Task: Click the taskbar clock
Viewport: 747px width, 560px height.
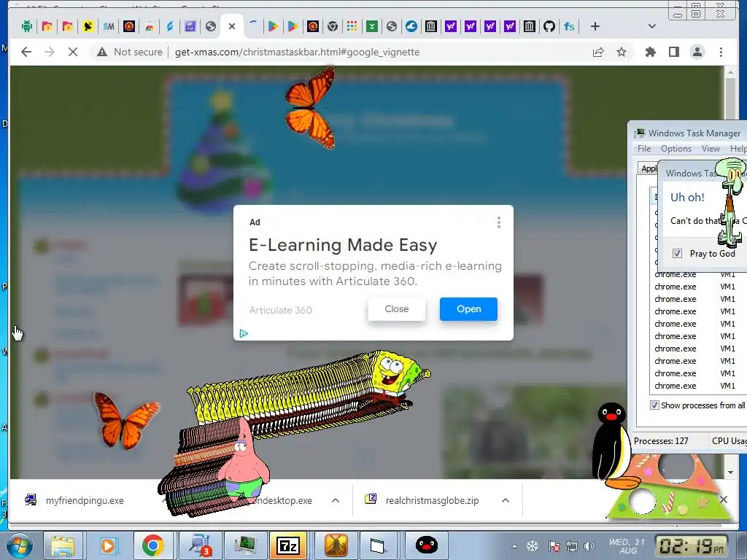Action: tap(692, 545)
